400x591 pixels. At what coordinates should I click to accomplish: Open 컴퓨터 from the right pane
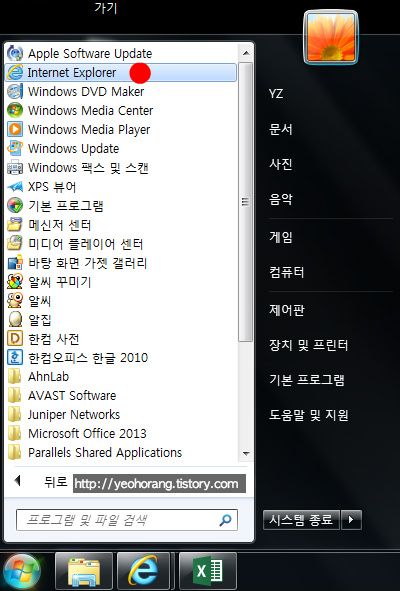(x=287, y=272)
